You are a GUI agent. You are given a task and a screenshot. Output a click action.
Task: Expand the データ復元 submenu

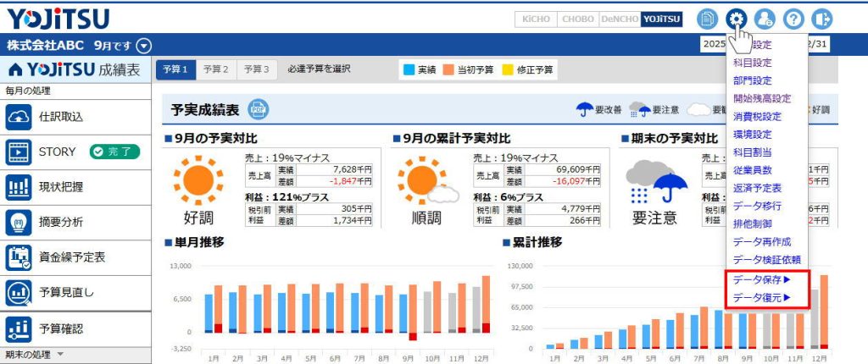762,298
